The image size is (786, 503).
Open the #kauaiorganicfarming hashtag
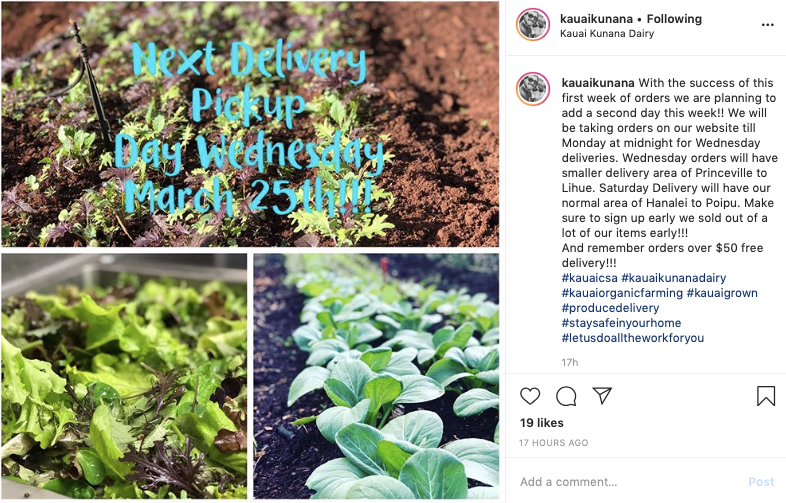coord(622,293)
